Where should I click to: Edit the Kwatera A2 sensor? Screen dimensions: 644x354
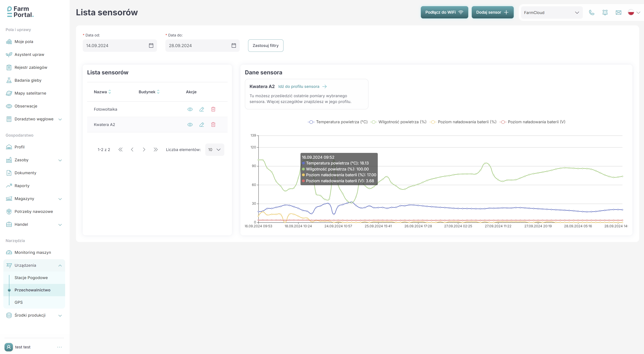(x=202, y=124)
